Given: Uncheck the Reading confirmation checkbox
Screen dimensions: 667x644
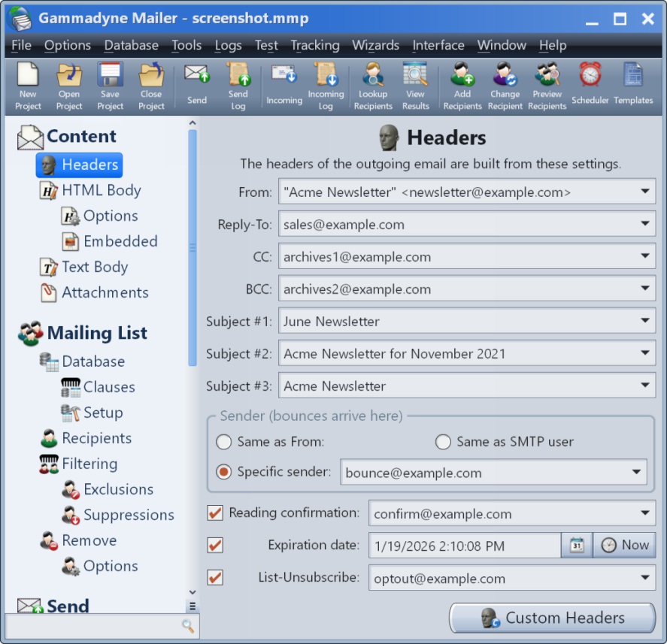Looking at the screenshot, I should 214,513.
